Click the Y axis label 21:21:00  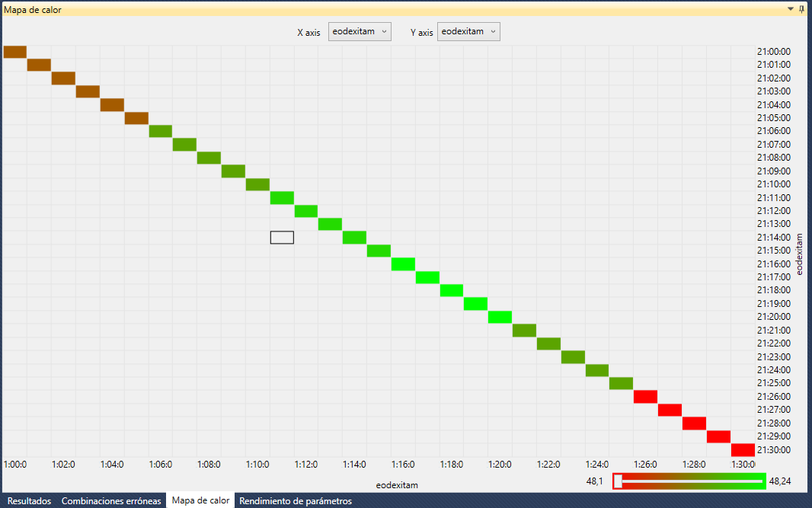pos(774,331)
